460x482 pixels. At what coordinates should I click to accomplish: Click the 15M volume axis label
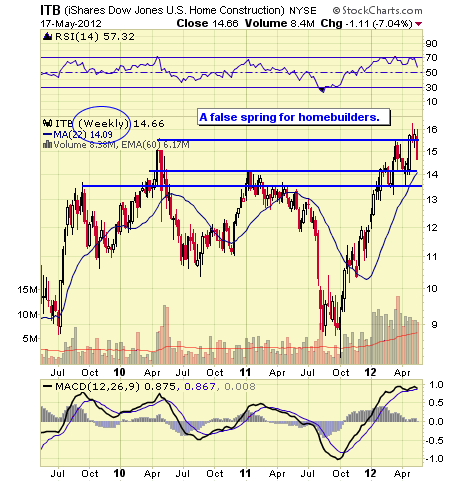point(28,290)
